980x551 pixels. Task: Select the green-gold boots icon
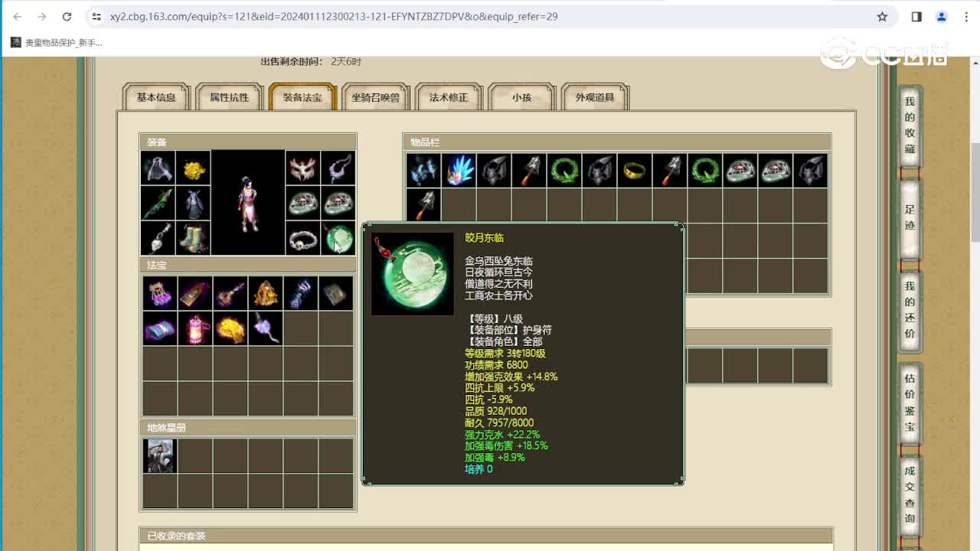[x=193, y=238]
